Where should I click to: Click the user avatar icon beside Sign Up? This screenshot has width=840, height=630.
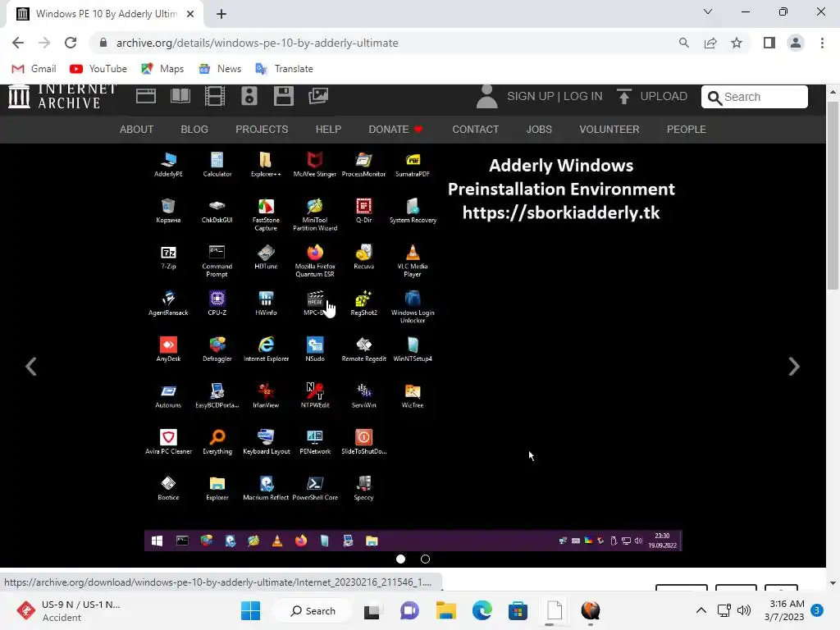(x=486, y=97)
